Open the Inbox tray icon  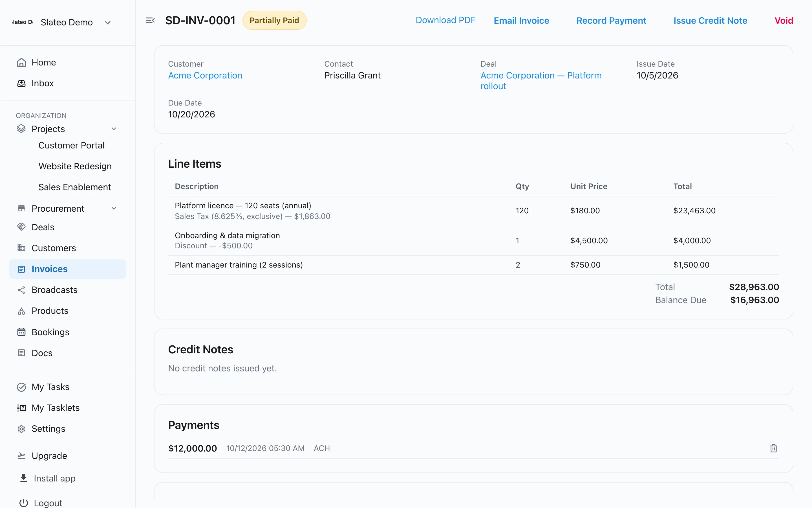[x=21, y=83]
